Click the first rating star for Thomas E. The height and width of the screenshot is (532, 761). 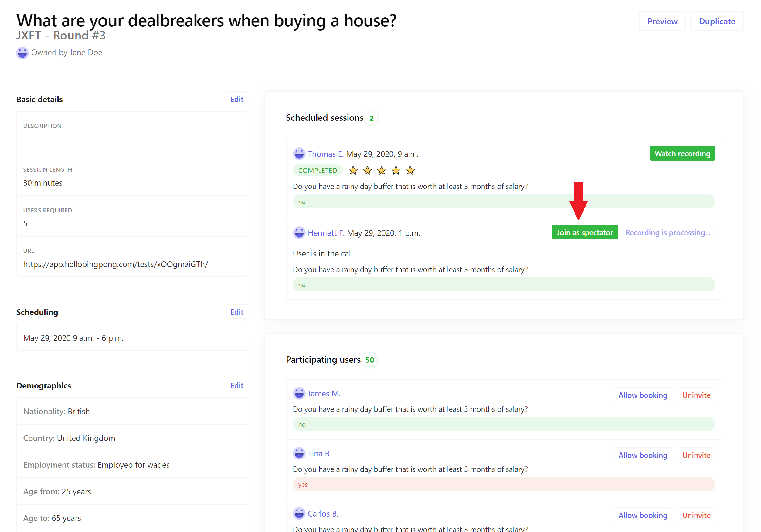click(x=353, y=170)
